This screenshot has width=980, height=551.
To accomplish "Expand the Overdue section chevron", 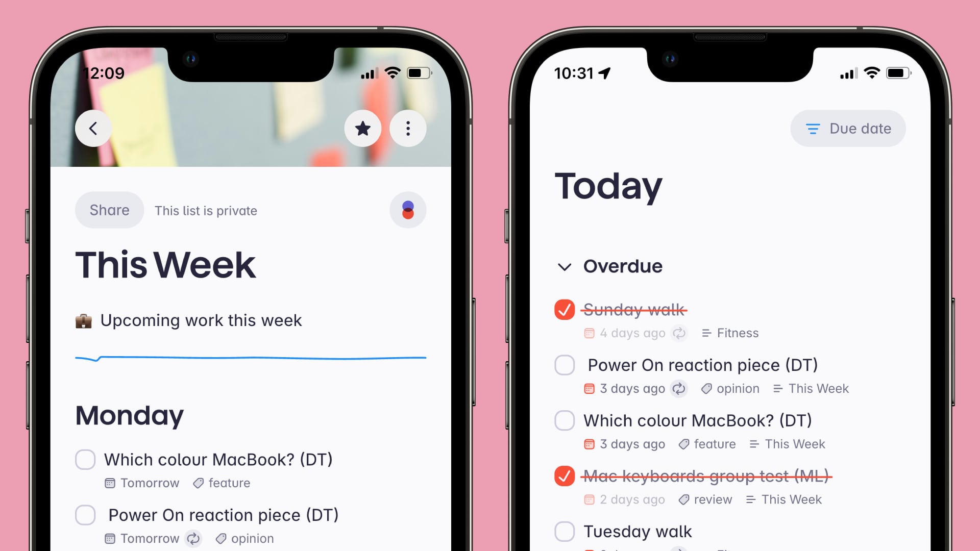I will pos(564,266).
